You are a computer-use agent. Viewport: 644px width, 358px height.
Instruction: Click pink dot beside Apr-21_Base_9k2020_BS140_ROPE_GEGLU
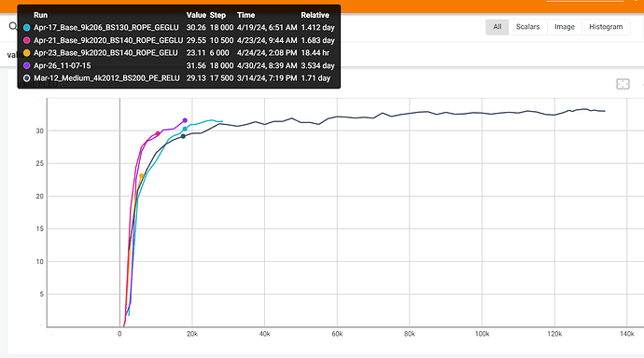(27, 40)
